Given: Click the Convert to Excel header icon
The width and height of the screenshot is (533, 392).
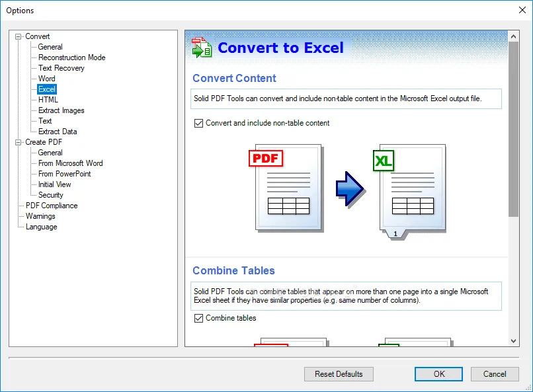Looking at the screenshot, I should (202, 48).
